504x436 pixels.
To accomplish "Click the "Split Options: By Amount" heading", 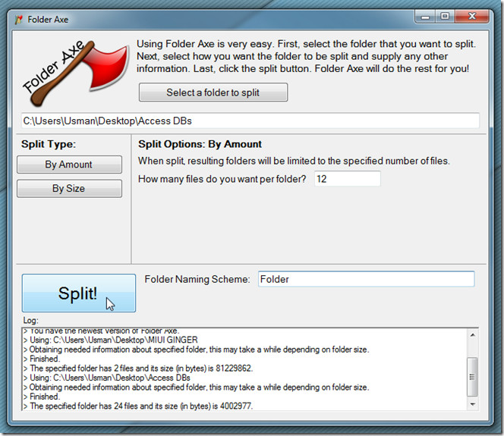I will point(200,144).
